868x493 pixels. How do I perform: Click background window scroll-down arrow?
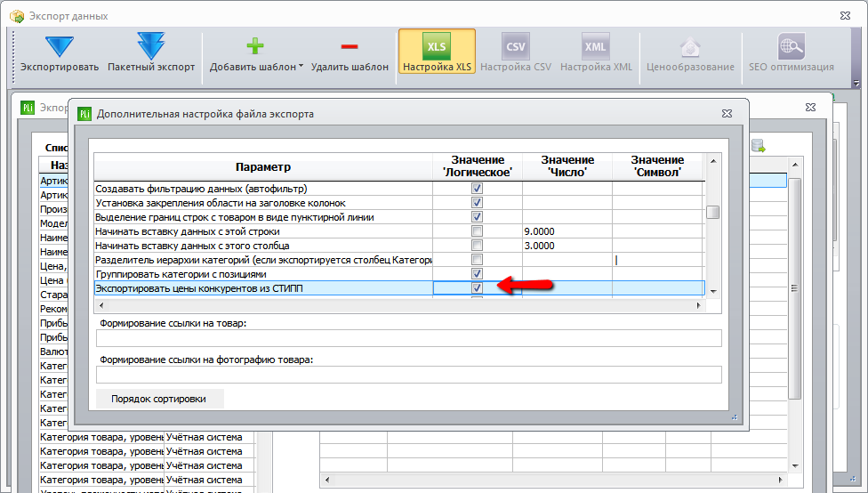795,465
